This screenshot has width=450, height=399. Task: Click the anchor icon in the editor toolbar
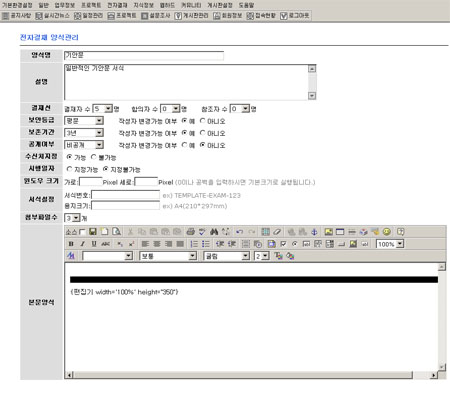click(314, 232)
